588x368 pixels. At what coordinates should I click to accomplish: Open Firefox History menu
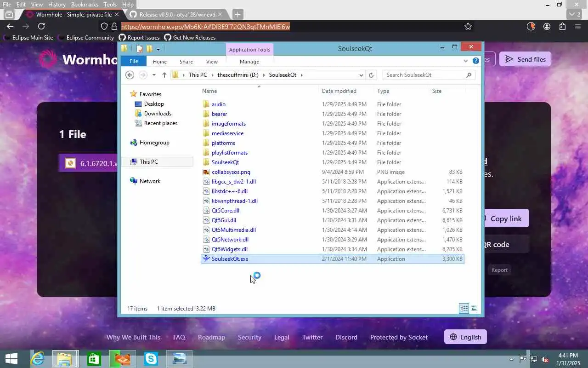[x=57, y=4]
